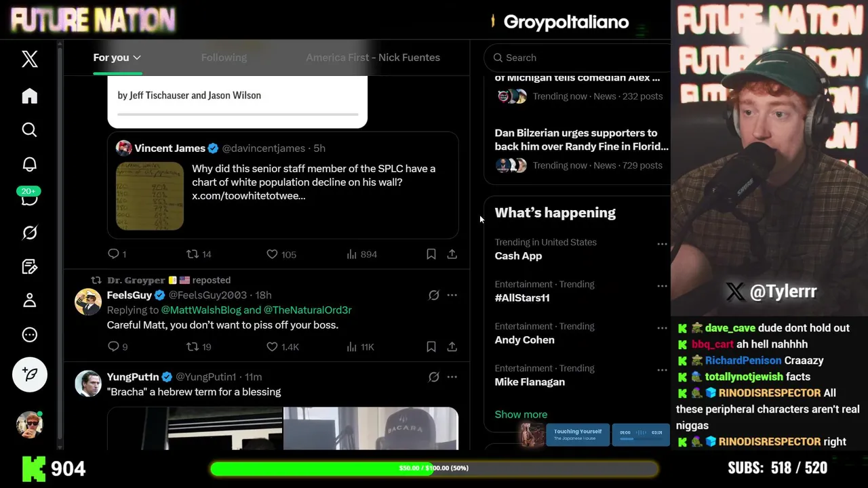This screenshot has height=488, width=868.
Task: Open more options for #AllStars11 trend
Action: [x=662, y=286]
